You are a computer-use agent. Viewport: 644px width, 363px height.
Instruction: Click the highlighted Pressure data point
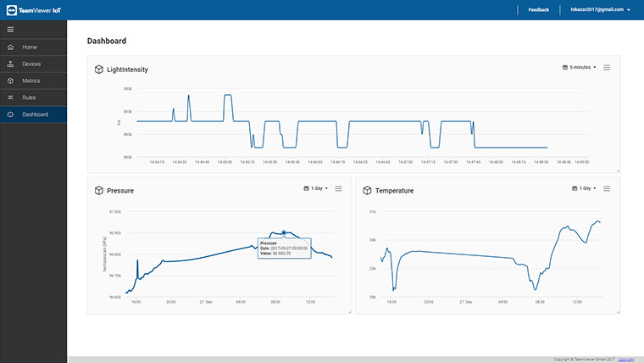(284, 232)
